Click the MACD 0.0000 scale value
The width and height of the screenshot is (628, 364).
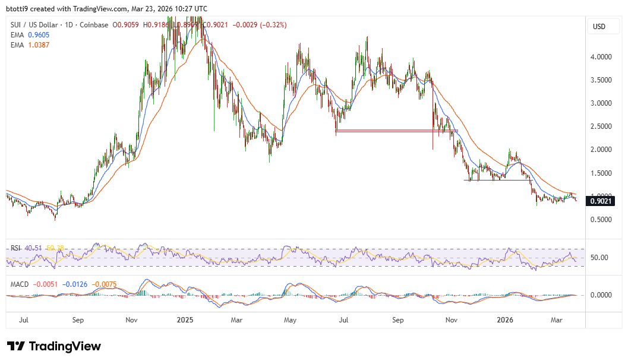(601, 295)
